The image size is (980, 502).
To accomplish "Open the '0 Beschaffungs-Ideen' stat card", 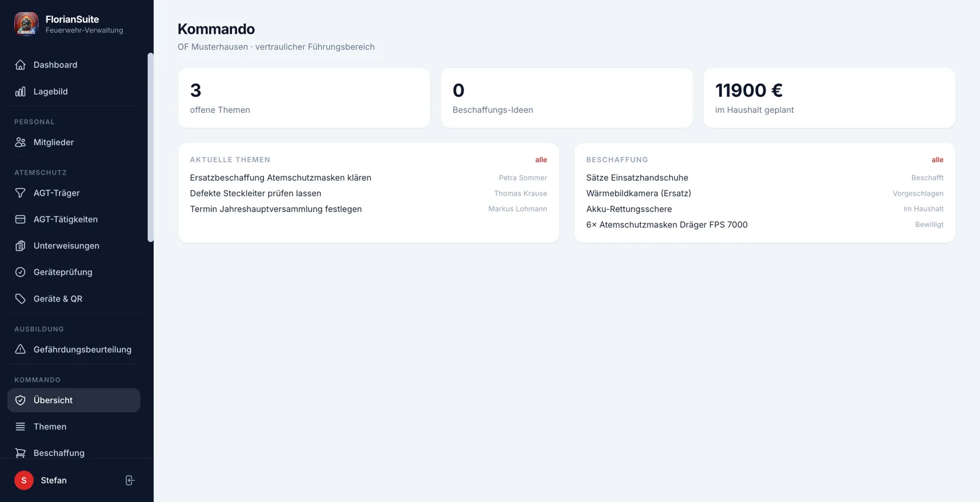I will 567,98.
